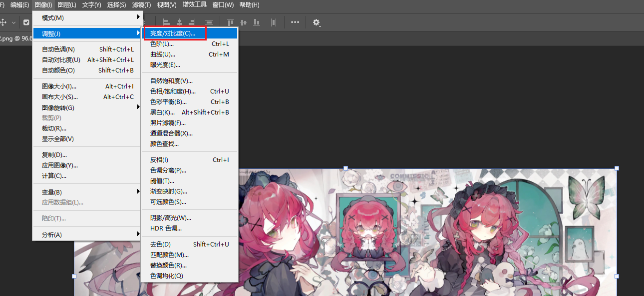Image resolution: width=644 pixels, height=296 pixels.
Task: Open the 编辑(E) menu
Action: coord(19,5)
